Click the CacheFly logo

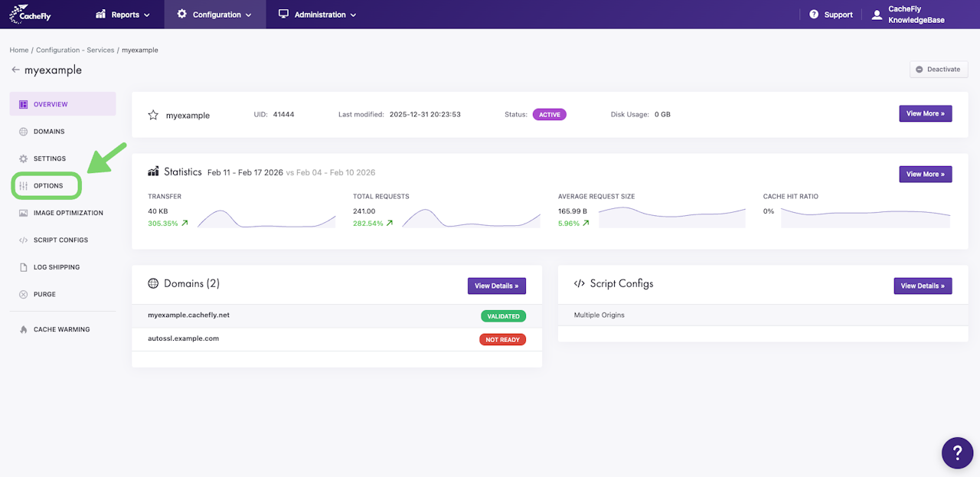(x=31, y=14)
